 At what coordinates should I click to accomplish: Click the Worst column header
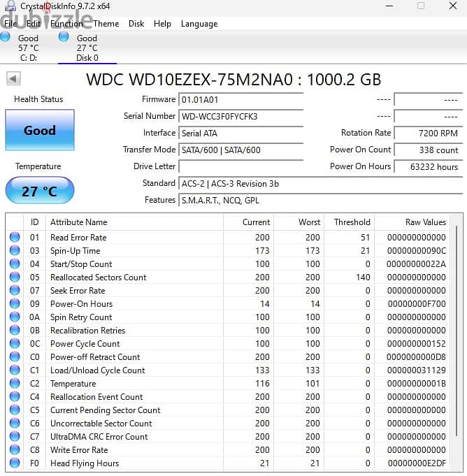tap(299, 222)
